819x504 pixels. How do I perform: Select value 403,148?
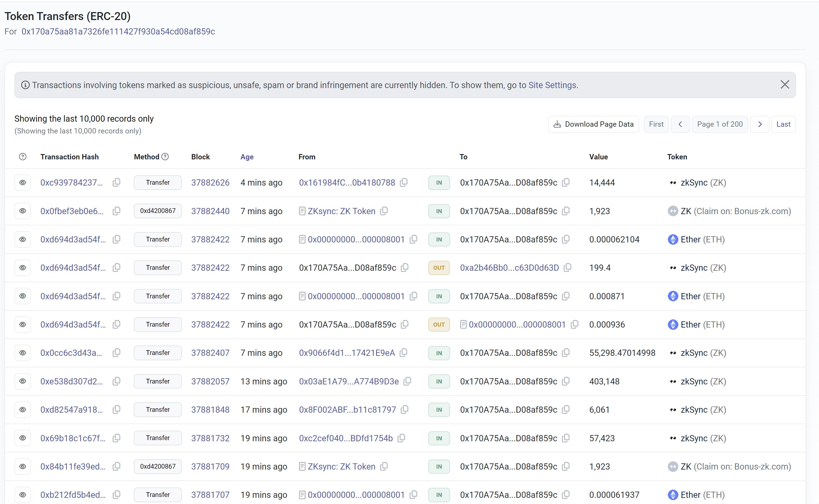click(x=604, y=381)
